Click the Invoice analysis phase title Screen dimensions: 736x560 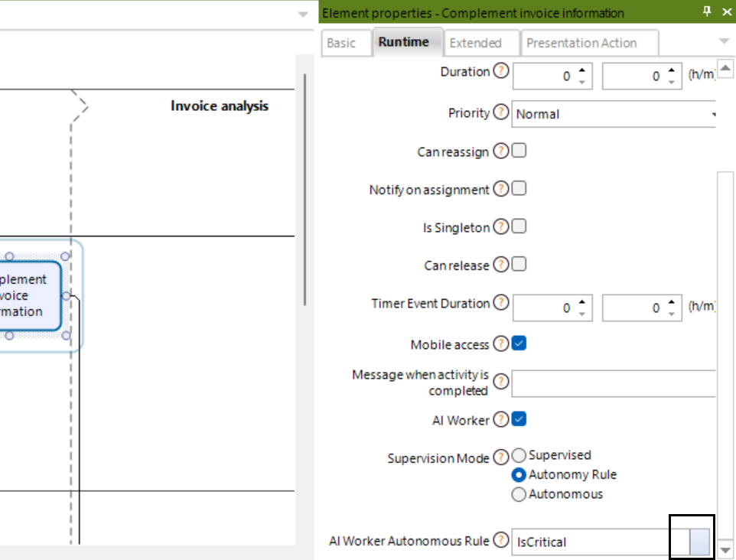pyautogui.click(x=220, y=106)
